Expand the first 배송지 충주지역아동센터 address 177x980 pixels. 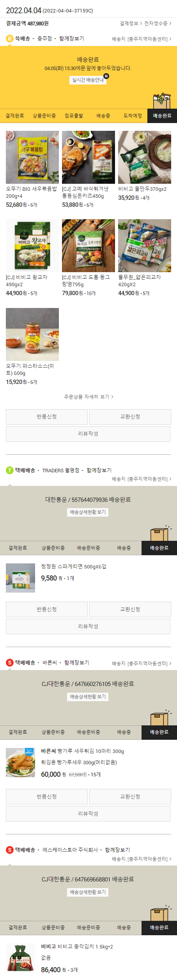click(x=142, y=39)
